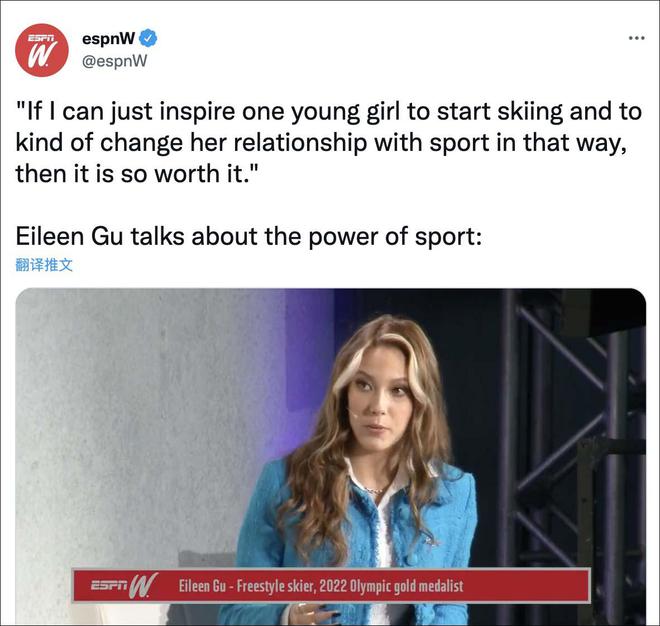
Task: Select the red caption banner text about Eileen Gu
Action: (x=321, y=586)
